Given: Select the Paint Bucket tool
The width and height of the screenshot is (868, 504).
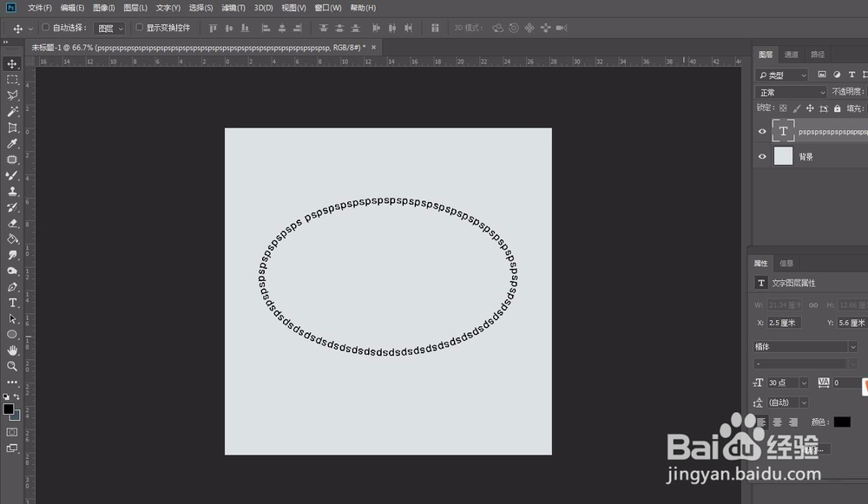Looking at the screenshot, I should [x=12, y=239].
